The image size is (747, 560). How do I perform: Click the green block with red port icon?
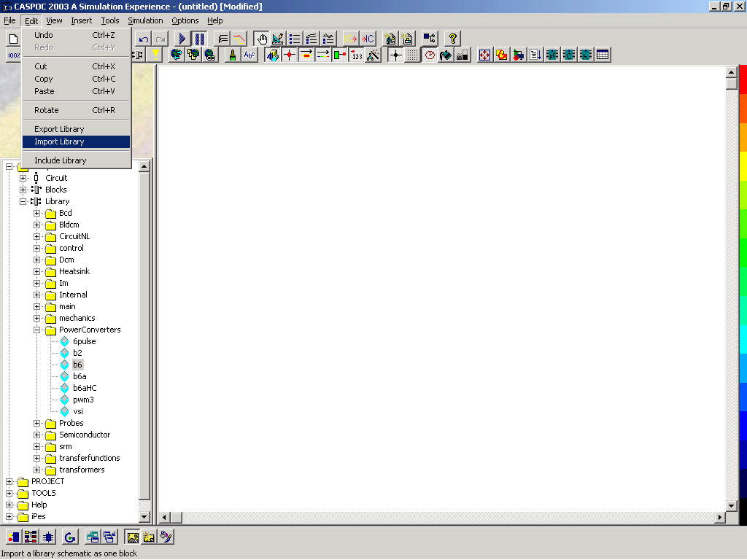click(340, 55)
